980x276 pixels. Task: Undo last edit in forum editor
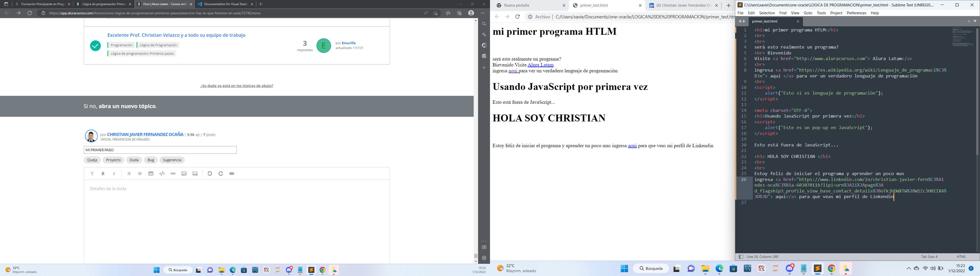pyautogui.click(x=210, y=174)
